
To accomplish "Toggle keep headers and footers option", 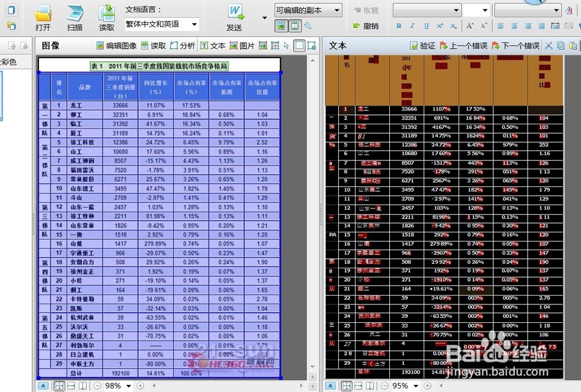I will (295, 26).
